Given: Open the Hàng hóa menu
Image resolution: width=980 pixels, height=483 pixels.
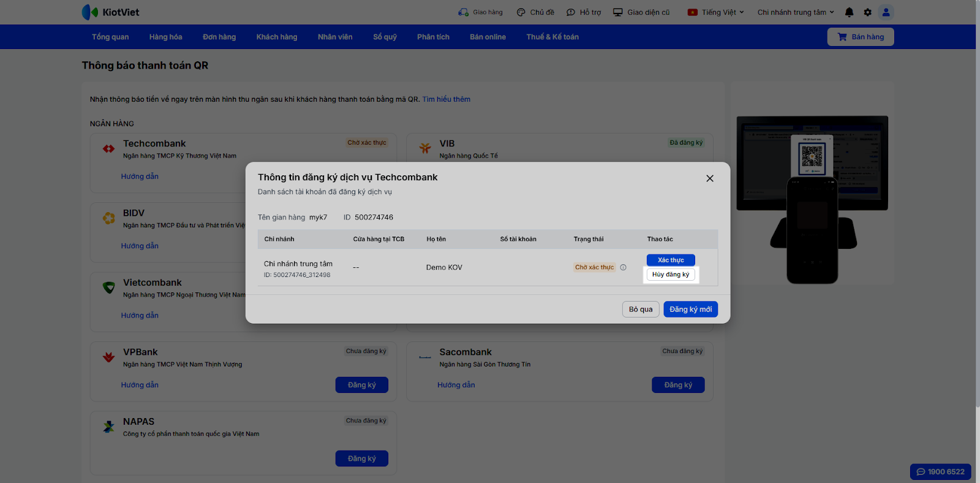Looking at the screenshot, I should [165, 37].
